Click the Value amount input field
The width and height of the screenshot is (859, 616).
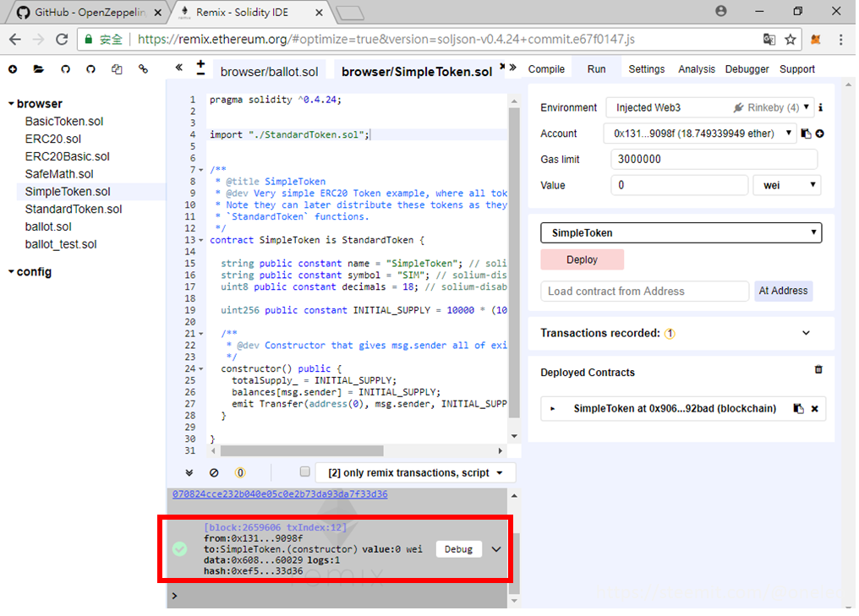[679, 185]
